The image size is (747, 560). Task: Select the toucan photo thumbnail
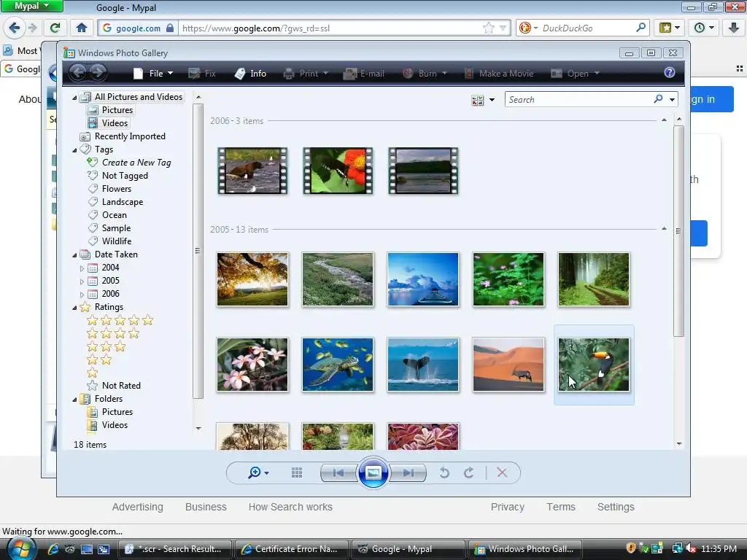tap(594, 365)
